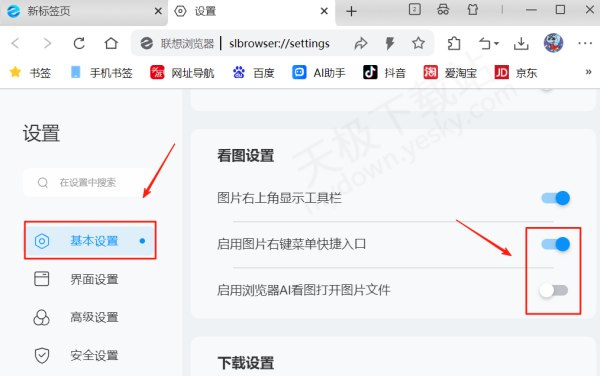600x376 pixels.
Task: Click the 在设置中搜索 search field
Action: tap(89, 182)
